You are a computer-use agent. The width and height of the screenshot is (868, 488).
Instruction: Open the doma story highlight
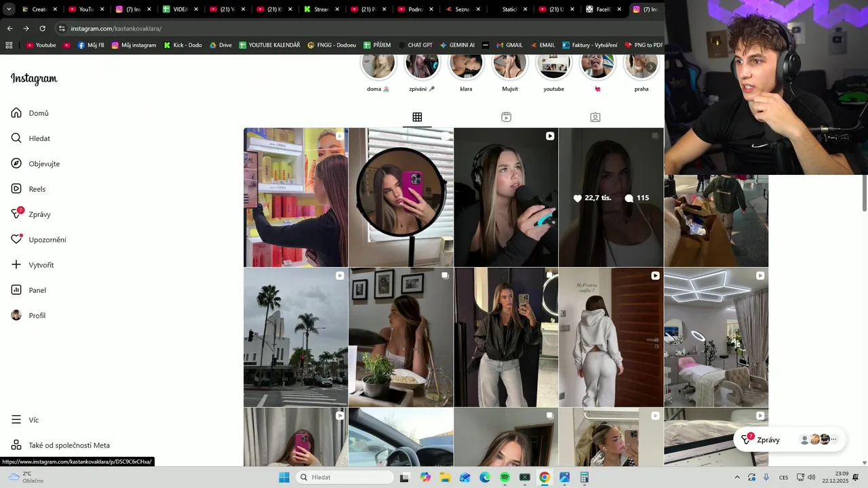tap(378, 66)
